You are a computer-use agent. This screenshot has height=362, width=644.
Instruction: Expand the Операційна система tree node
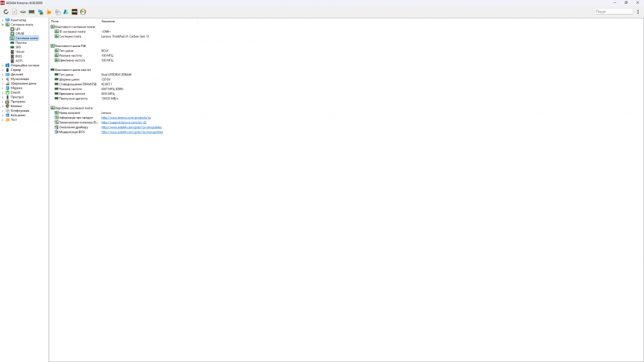tap(3, 65)
